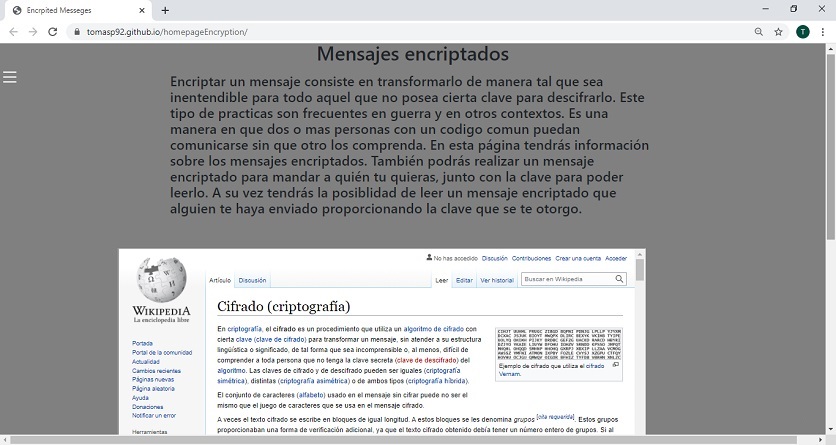
Task: Select the Ver historial tab
Action: click(x=497, y=281)
